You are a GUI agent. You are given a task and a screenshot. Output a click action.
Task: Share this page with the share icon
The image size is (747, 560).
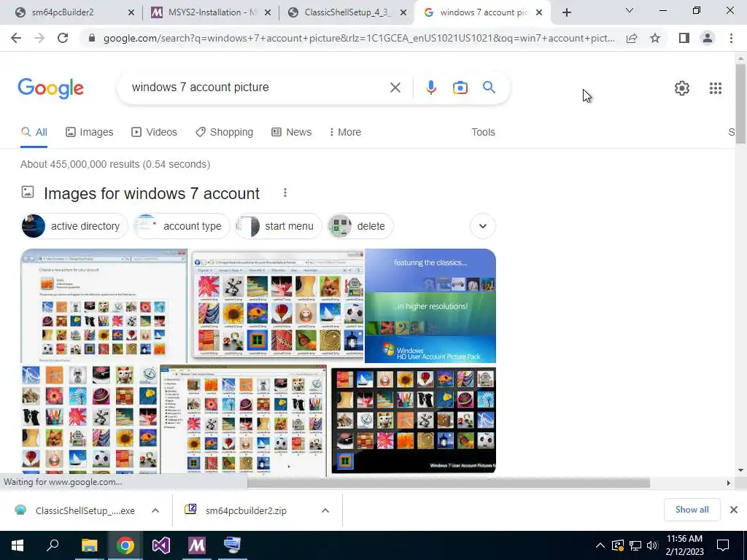632,38
